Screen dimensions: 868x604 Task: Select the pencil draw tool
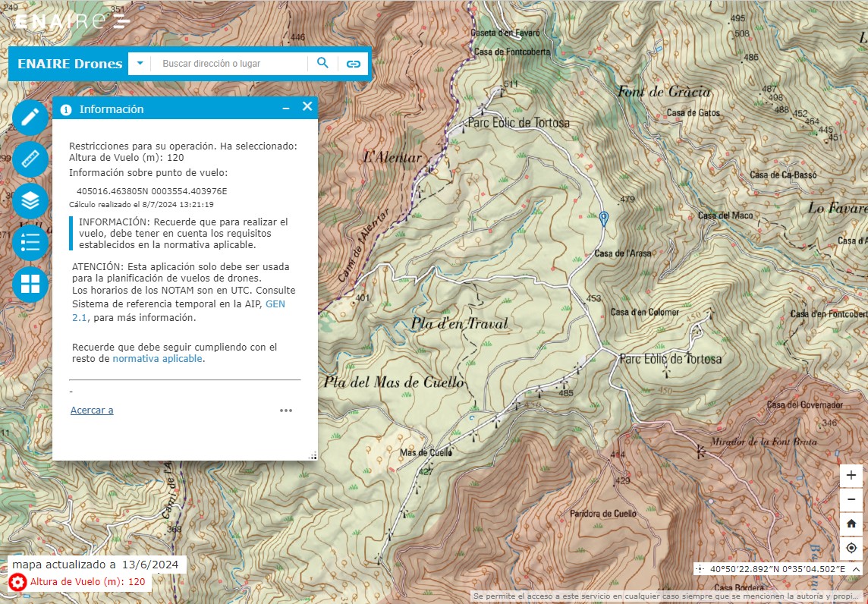tap(30, 118)
